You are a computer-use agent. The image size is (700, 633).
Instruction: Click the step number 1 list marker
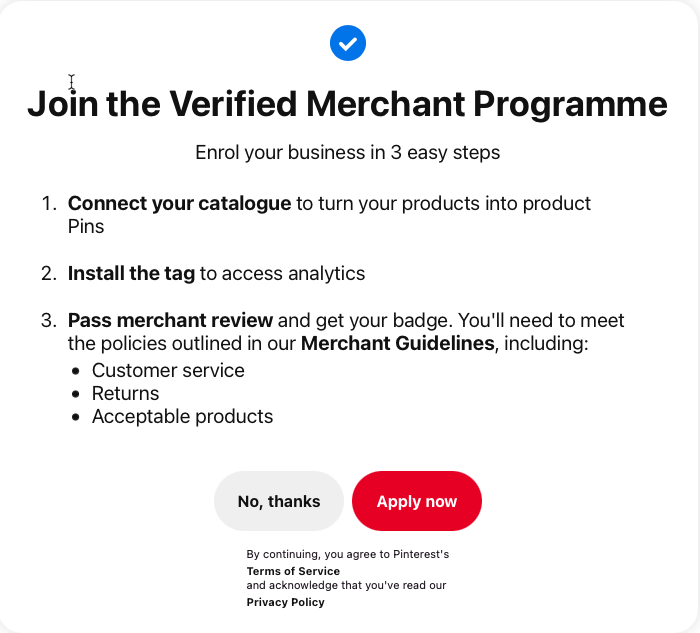click(x=49, y=204)
